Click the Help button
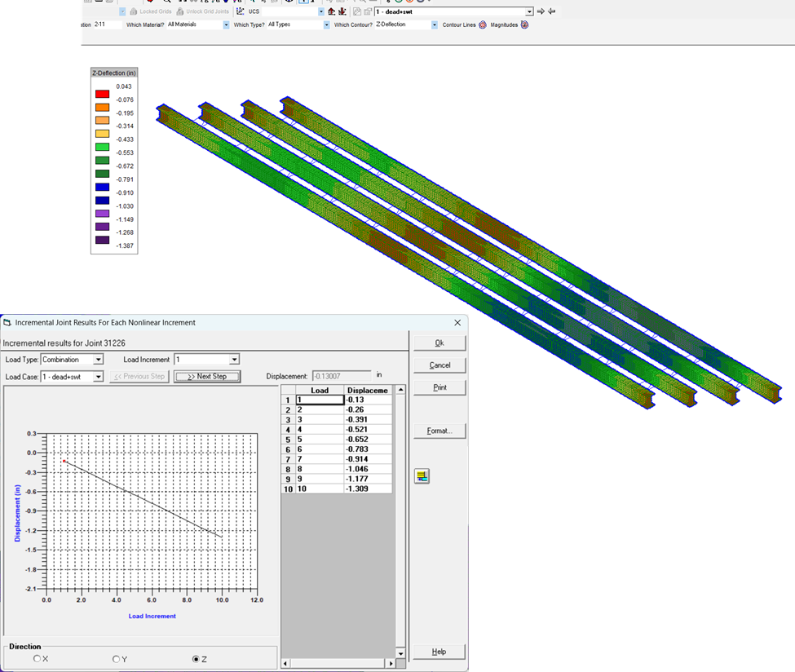Image resolution: width=795 pixels, height=672 pixels. click(439, 652)
